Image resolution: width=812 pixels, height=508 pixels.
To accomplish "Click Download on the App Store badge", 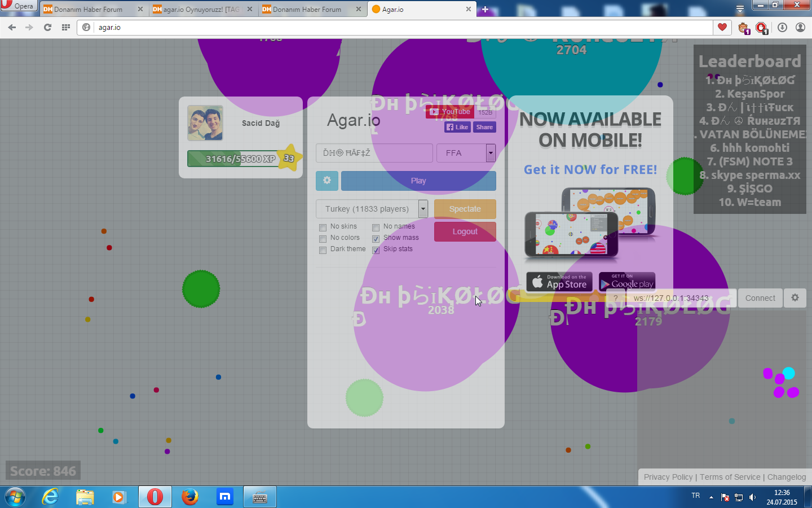I will click(559, 282).
